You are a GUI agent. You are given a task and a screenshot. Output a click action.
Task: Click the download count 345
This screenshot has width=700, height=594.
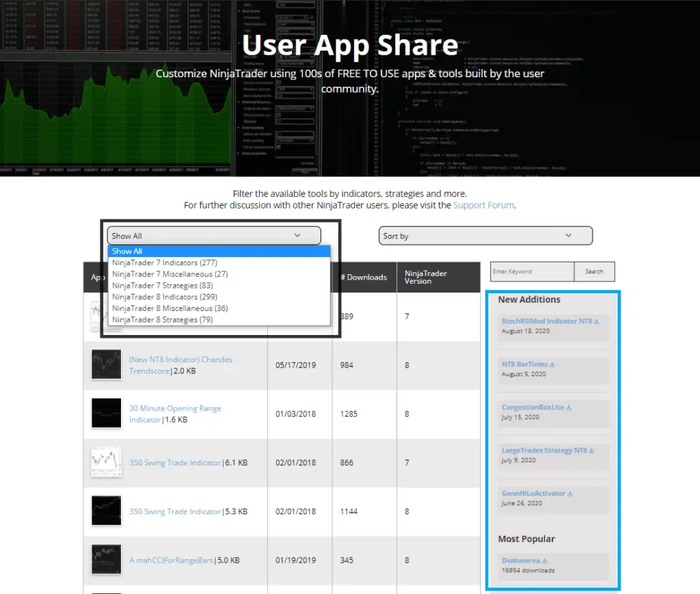[x=347, y=560]
